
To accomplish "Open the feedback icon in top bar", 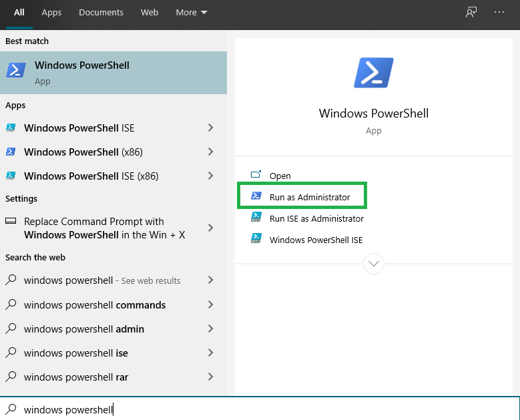I will pos(471,12).
